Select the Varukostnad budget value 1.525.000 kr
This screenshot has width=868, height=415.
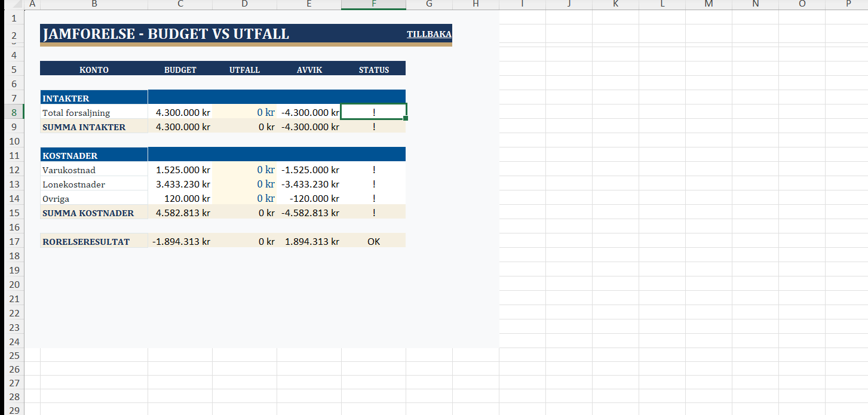pyautogui.click(x=180, y=170)
